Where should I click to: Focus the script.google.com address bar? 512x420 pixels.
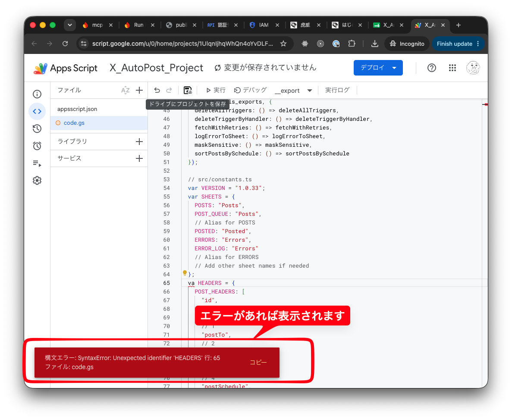[182, 44]
